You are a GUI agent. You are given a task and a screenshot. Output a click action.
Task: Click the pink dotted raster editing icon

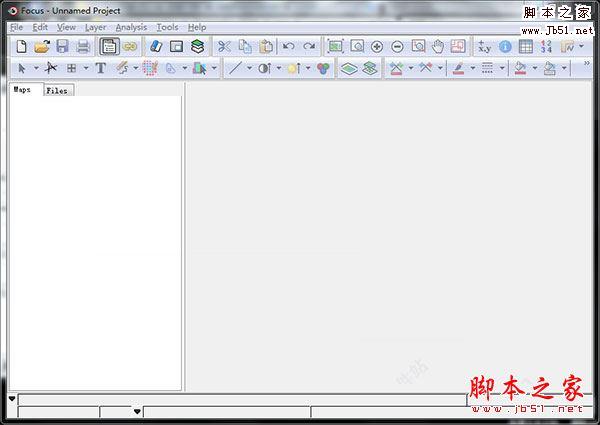(150, 68)
